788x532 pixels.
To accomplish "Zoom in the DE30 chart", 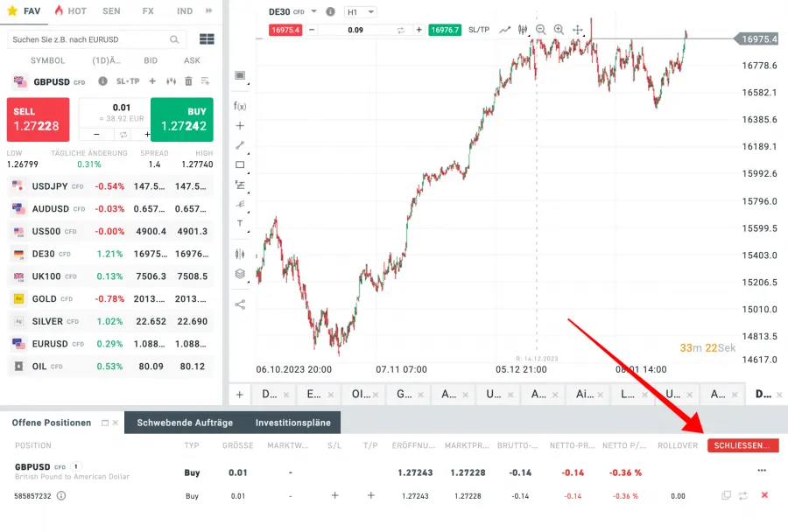I will tap(559, 30).
